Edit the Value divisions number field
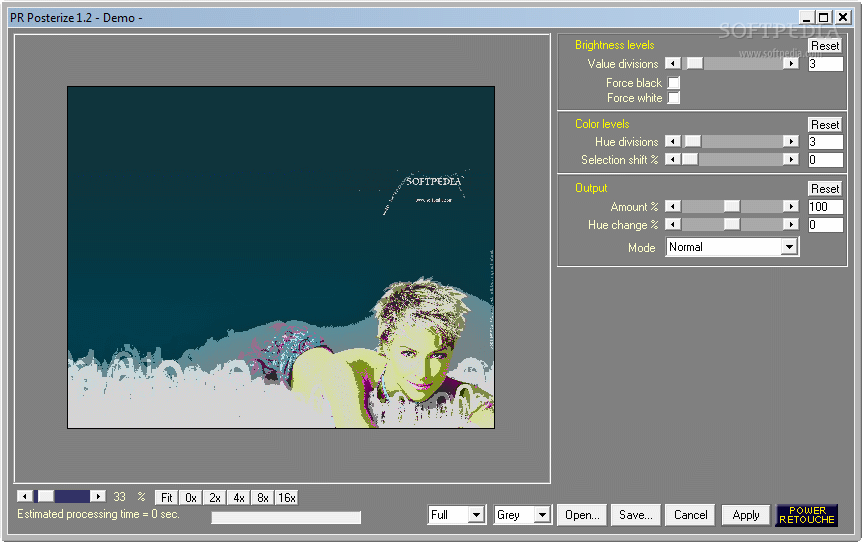The height and width of the screenshot is (542, 862). (825, 64)
